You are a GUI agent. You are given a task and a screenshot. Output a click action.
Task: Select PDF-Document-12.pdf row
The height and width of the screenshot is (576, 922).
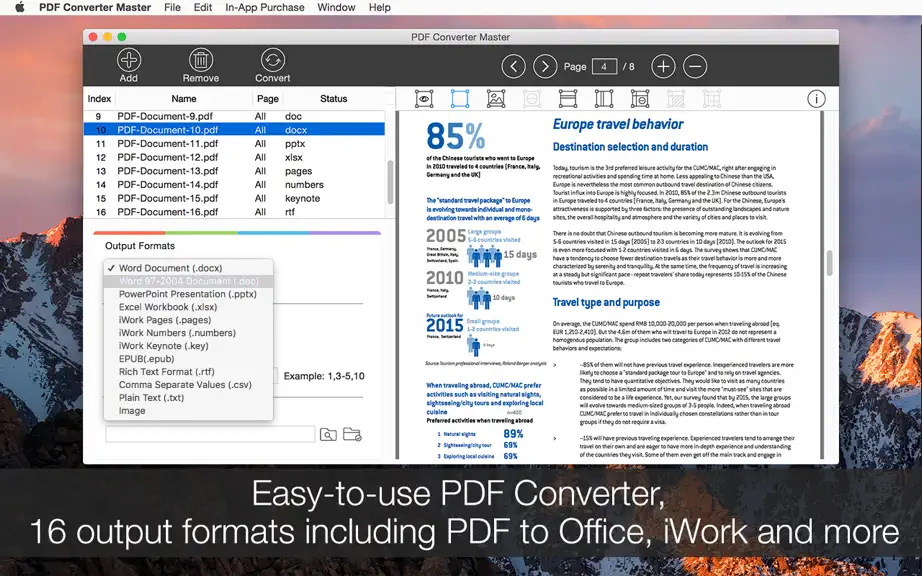(x=234, y=157)
